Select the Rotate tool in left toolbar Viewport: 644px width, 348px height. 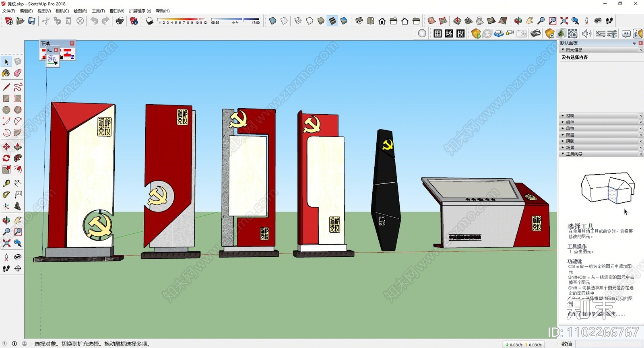(6, 158)
